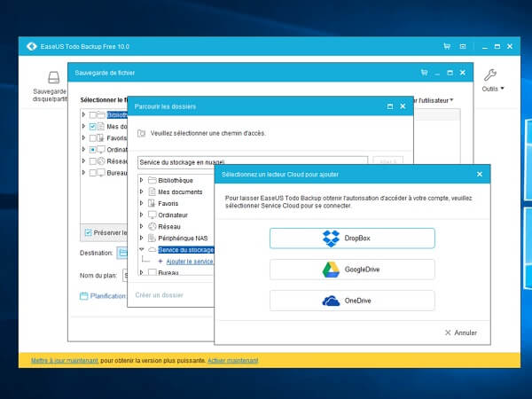The height and width of the screenshot is (399, 532).
Task: Open the Outils wrench icon
Action: tap(490, 75)
